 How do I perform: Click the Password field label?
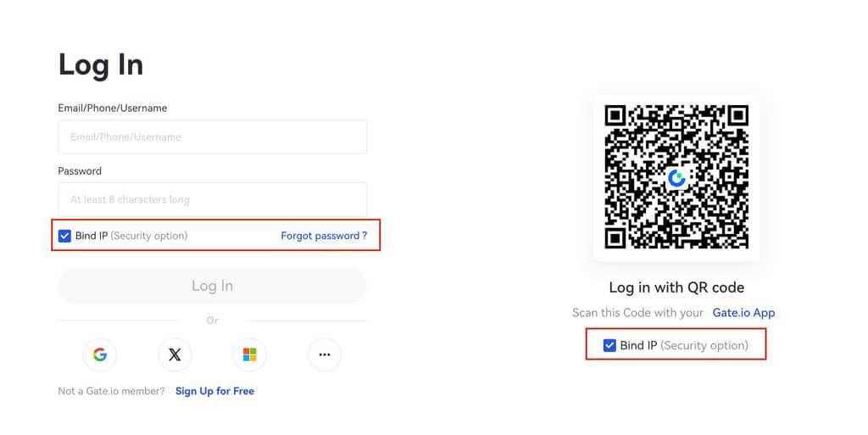coord(80,170)
